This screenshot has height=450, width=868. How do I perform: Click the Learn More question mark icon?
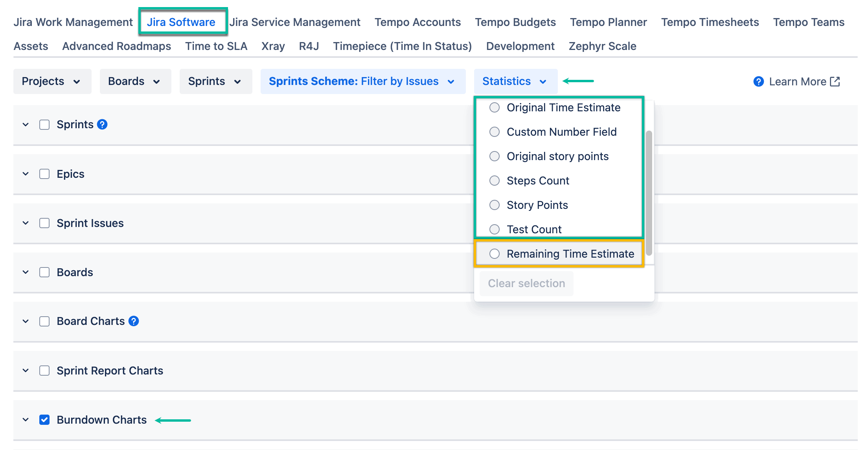pyautogui.click(x=758, y=81)
